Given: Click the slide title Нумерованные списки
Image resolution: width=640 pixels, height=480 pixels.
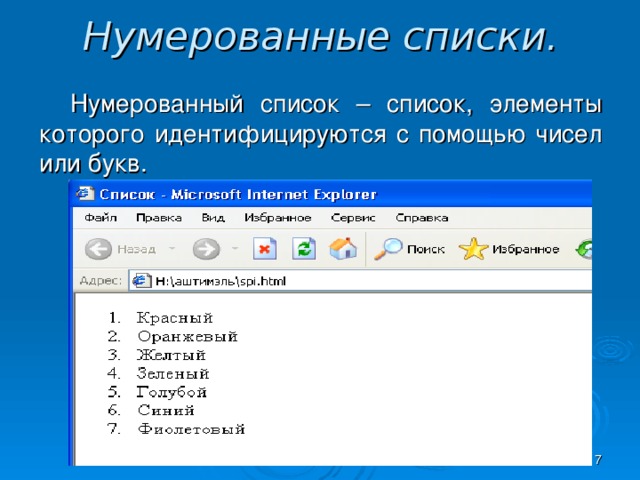Looking at the screenshot, I should point(320,37).
